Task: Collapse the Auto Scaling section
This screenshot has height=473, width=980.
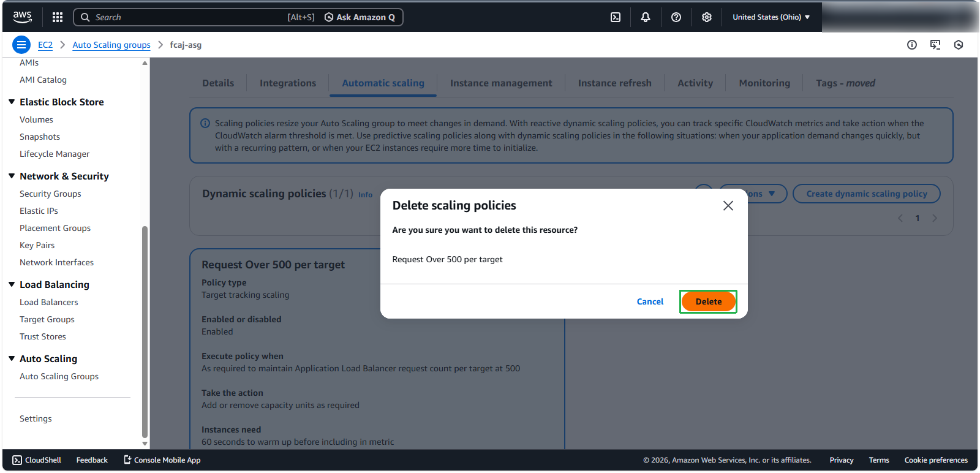Action: coord(12,358)
